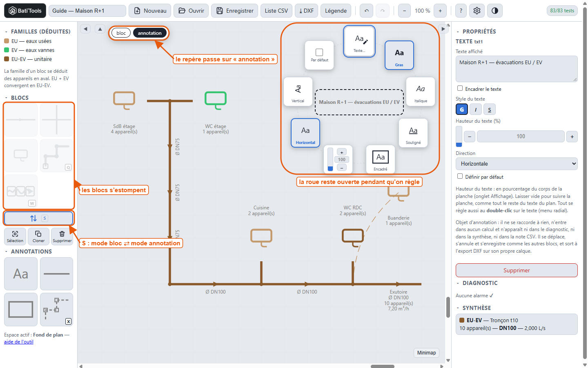Follow the aide de l'outil link
Viewport: 588px width, 368px height.
[19, 342]
